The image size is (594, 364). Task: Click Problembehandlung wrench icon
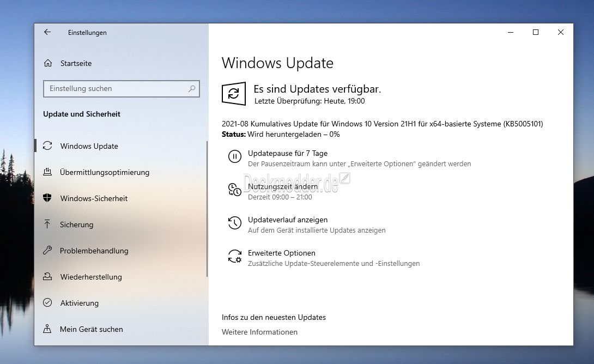tap(47, 250)
